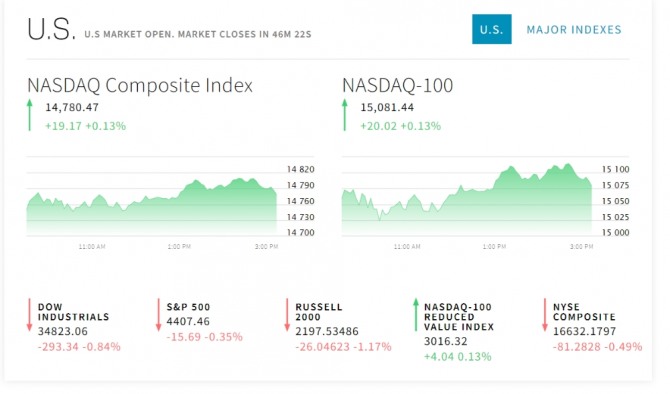Open the S&P 500 index link
This screenshot has width=670, height=394.
point(188,307)
